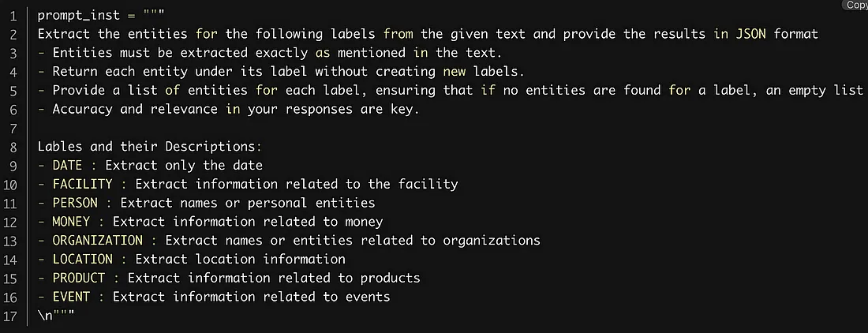The height and width of the screenshot is (333, 868).
Task: Click the LOCATION label text
Action: click(83, 259)
